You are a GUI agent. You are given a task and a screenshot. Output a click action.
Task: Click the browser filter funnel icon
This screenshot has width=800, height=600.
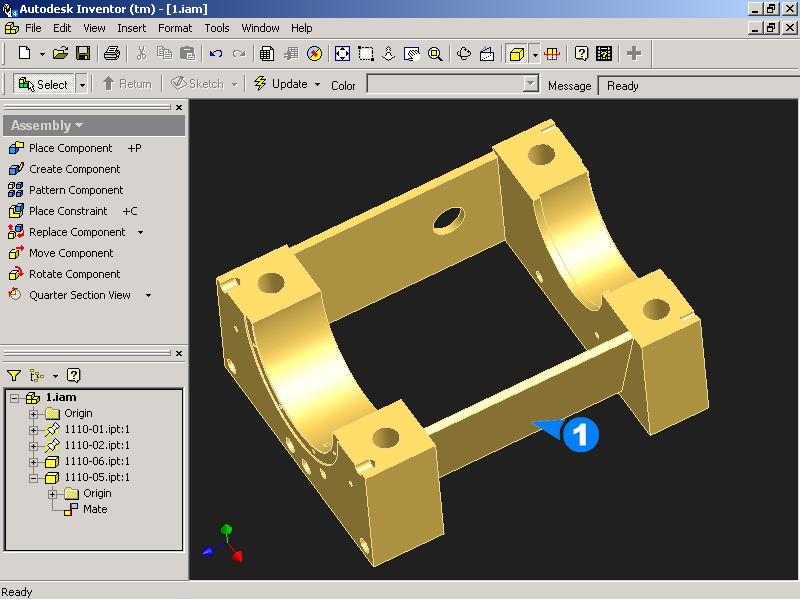[x=14, y=376]
